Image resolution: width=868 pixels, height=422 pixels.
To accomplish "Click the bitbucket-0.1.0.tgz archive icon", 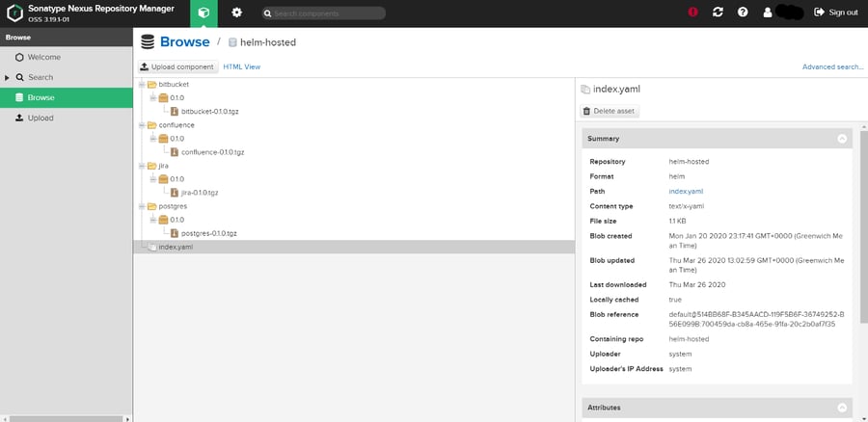I will coord(175,111).
